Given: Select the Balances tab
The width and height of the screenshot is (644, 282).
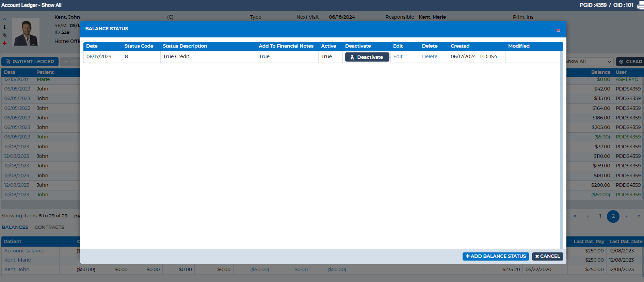Looking at the screenshot, I should point(15,227).
